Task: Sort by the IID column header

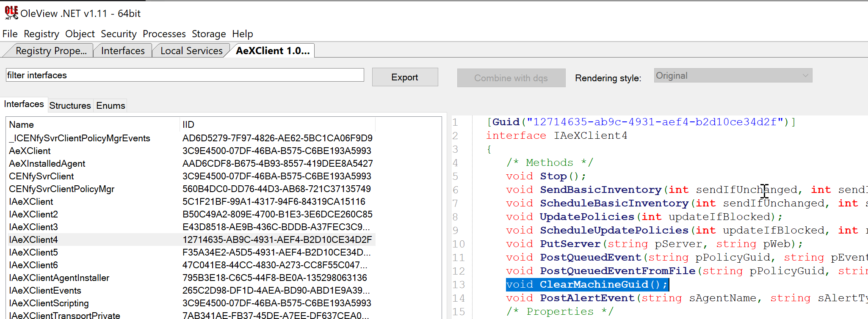Action: coord(278,124)
